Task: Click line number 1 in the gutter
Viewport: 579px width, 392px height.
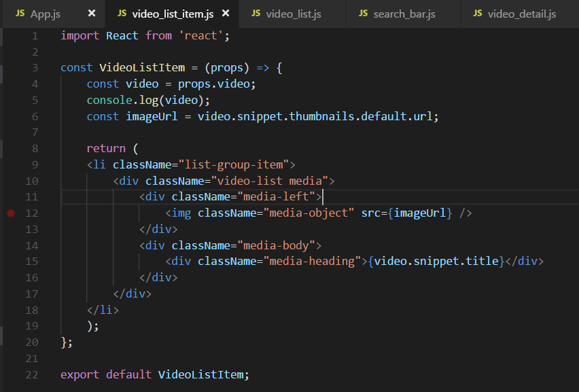Action: pyautogui.click(x=35, y=36)
